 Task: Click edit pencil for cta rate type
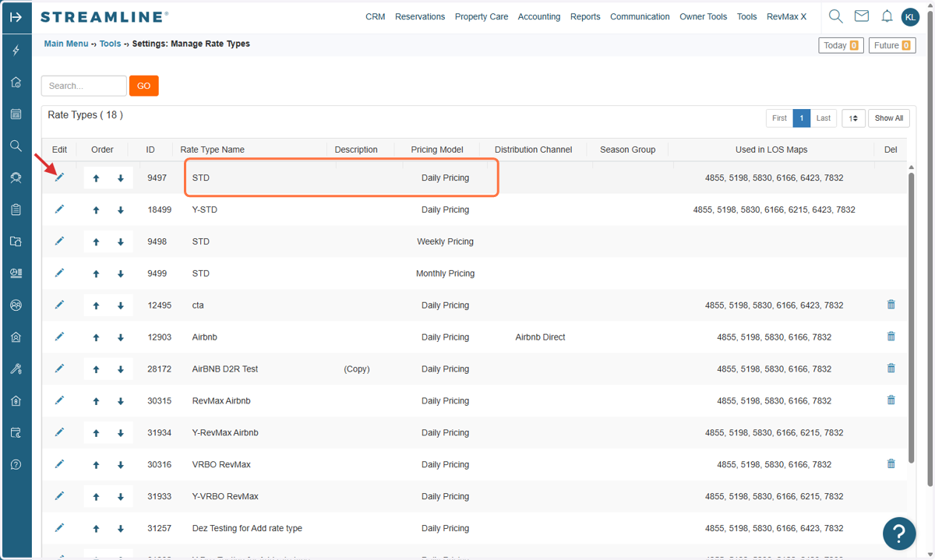pos(59,305)
